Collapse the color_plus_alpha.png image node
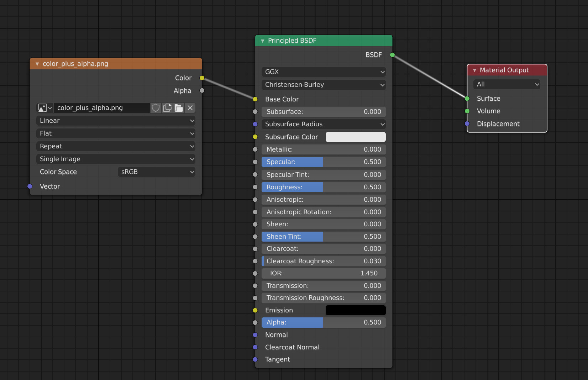 point(37,64)
